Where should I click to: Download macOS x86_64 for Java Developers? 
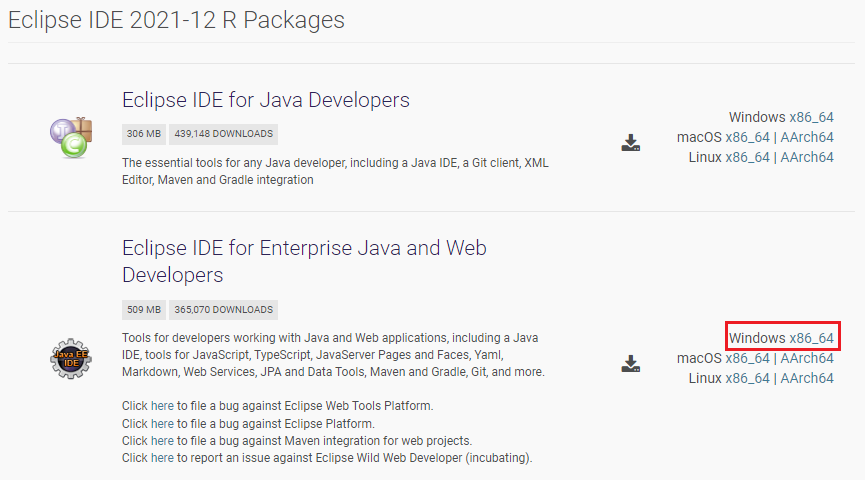tap(747, 137)
